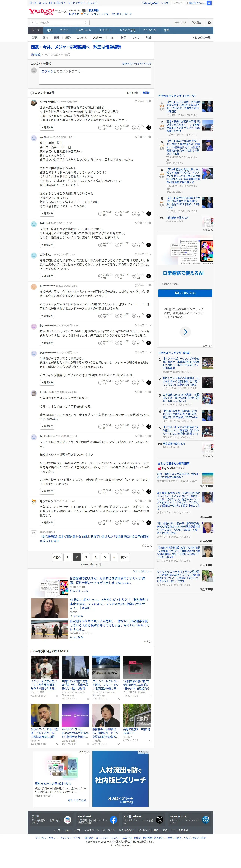The width and height of the screenshot is (241, 868).
Task: Sort comments by 新着順
Action: tap(146, 93)
